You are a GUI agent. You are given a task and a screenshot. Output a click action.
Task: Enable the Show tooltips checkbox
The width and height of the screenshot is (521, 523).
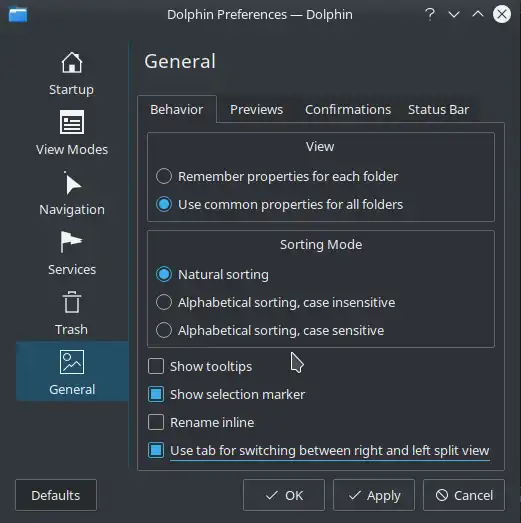click(156, 366)
